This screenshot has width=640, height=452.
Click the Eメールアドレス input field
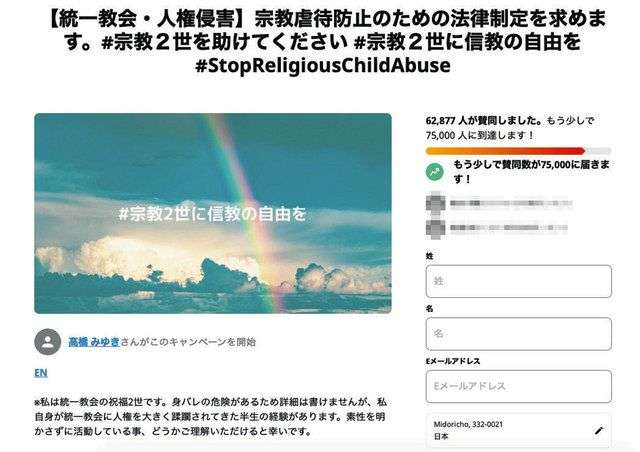(x=519, y=386)
